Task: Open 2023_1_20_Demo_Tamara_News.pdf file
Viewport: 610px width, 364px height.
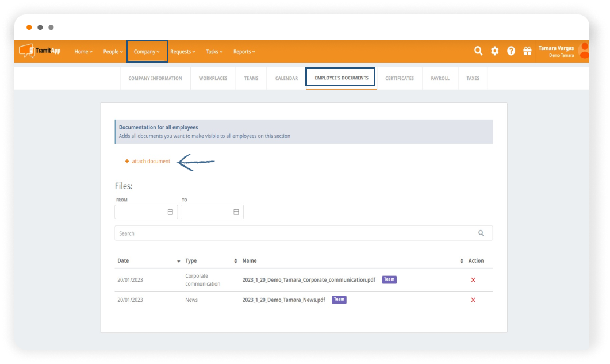Action: (x=283, y=300)
